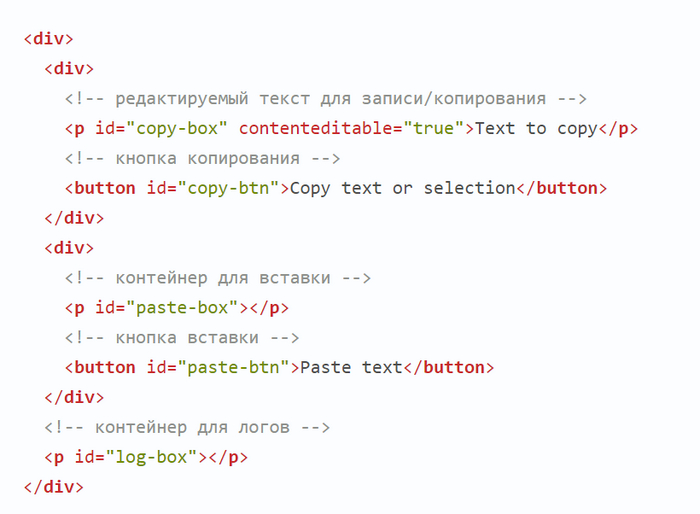Click closing p tag after "Text to copy"
Screen dimensions: 700x514
coord(617,128)
